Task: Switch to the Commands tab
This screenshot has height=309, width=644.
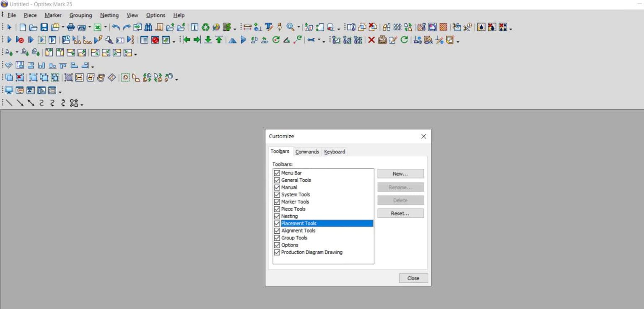Action: 307,152
